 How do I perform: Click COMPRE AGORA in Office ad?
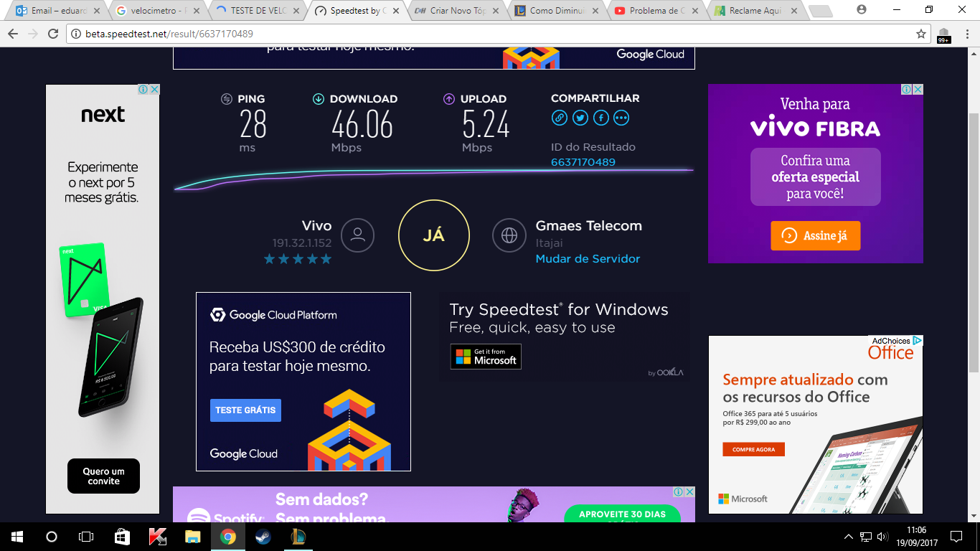tap(753, 450)
